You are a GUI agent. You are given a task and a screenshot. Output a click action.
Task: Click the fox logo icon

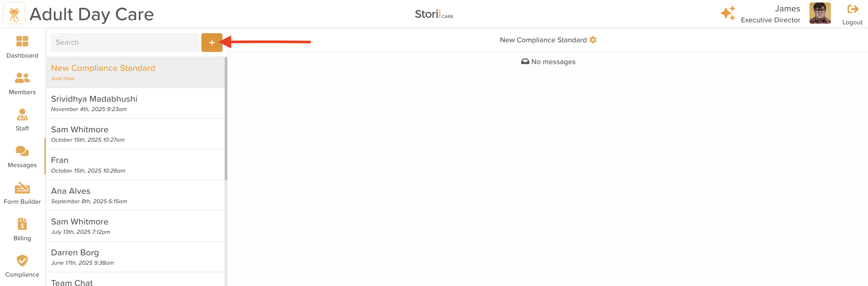pos(14,14)
